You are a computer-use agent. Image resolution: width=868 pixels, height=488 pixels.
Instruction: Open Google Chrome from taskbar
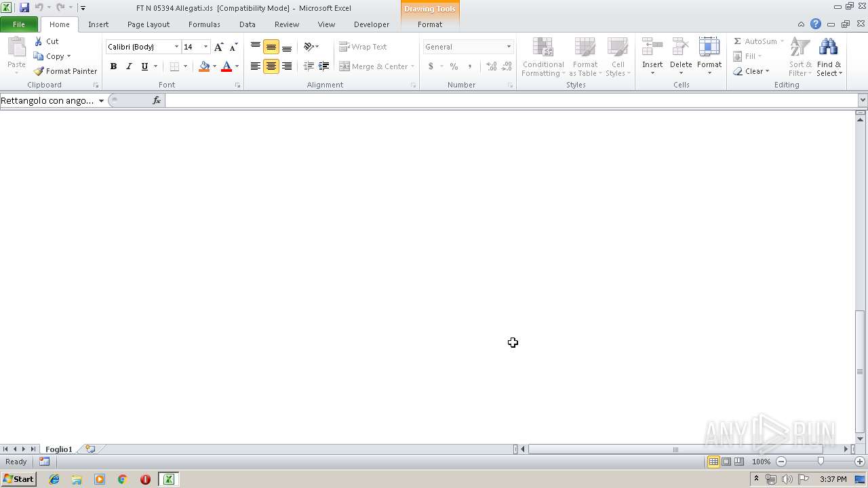point(123,479)
